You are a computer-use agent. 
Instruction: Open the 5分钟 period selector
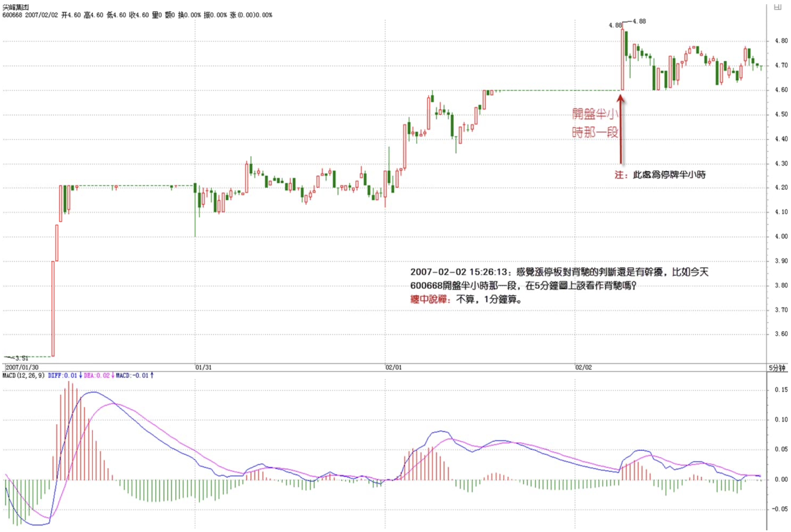[777, 368]
